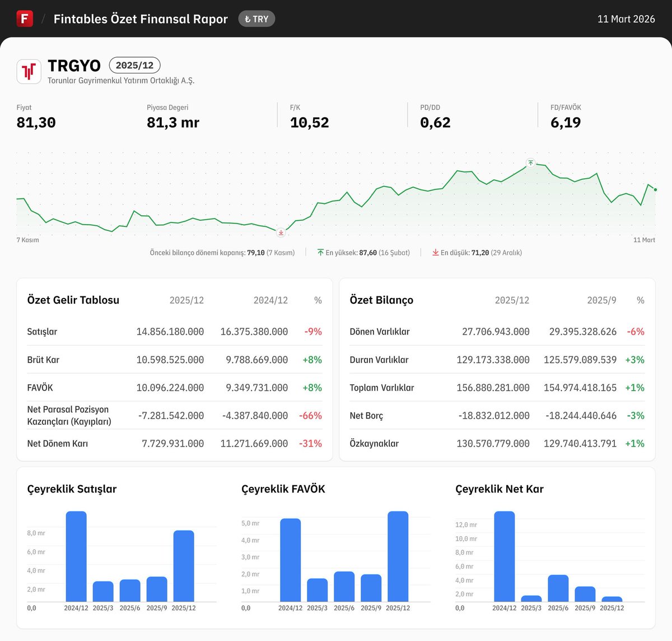Click Net Parasal Pozisyon Kazançları row label
The image size is (672, 641).
pyautogui.click(x=69, y=416)
